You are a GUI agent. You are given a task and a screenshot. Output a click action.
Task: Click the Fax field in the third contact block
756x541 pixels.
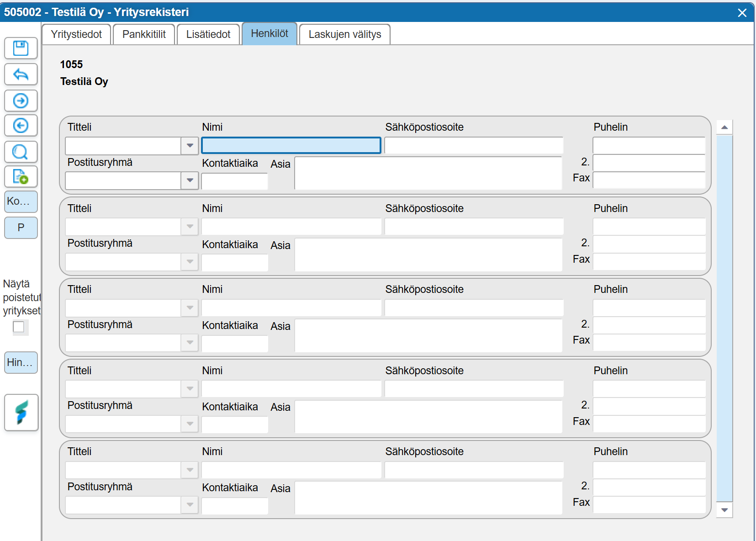tap(649, 342)
